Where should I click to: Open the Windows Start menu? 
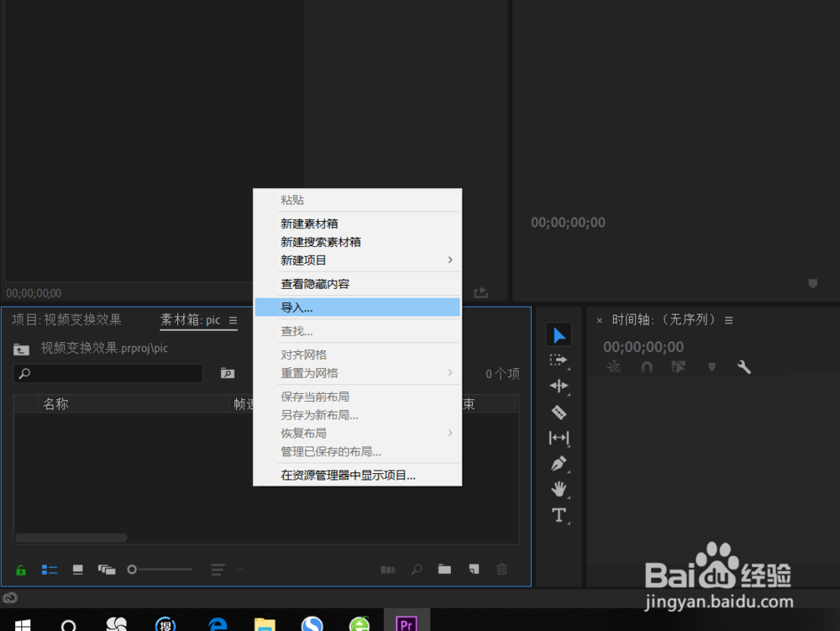23,624
